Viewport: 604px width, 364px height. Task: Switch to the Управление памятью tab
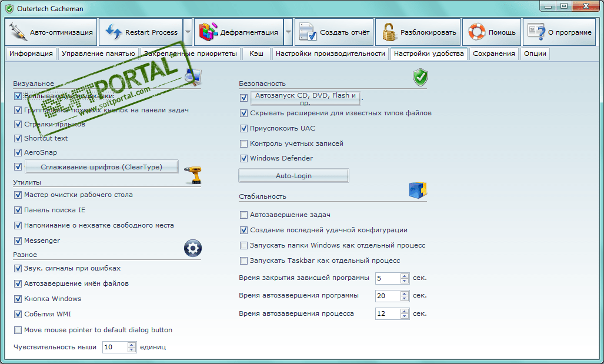98,54
